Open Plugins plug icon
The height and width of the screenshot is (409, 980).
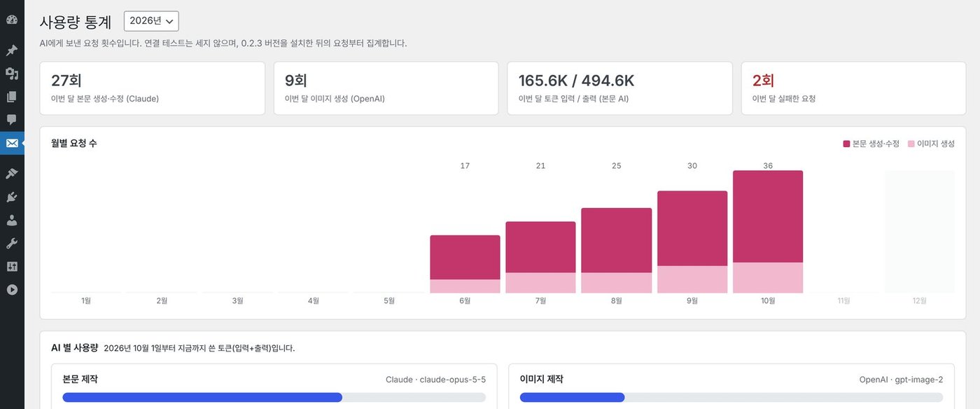tap(12, 197)
